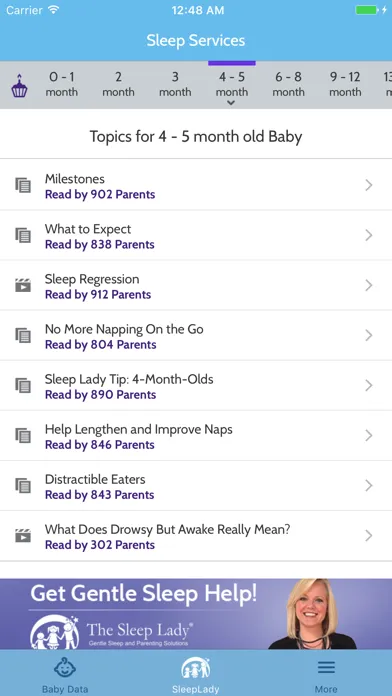Choose the 2 month age tab
The width and height of the screenshot is (392, 696).
pos(118,84)
